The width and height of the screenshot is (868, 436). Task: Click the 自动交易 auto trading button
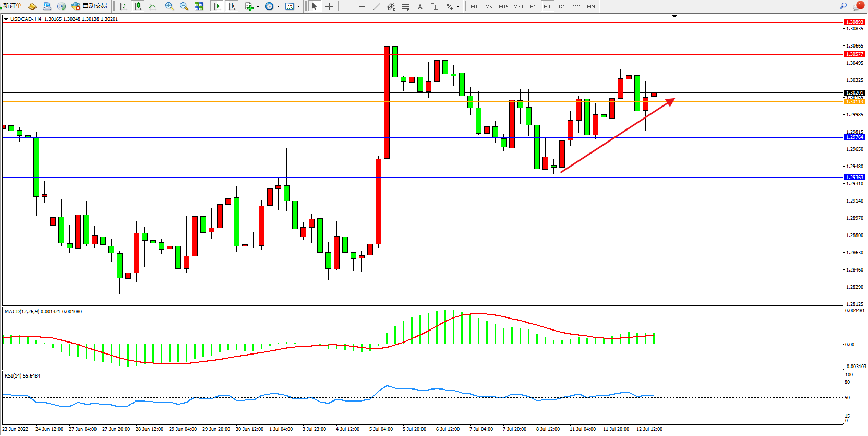[90, 6]
